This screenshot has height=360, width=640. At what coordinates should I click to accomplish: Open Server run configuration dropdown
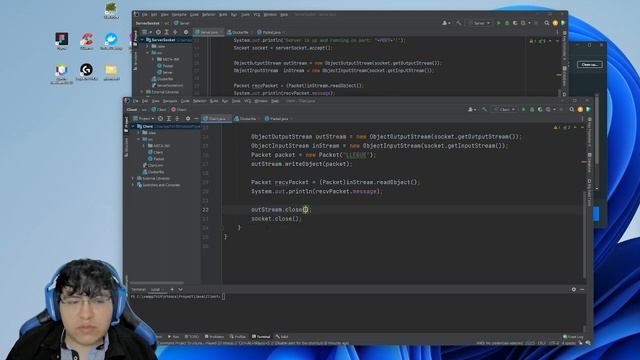coord(479,23)
